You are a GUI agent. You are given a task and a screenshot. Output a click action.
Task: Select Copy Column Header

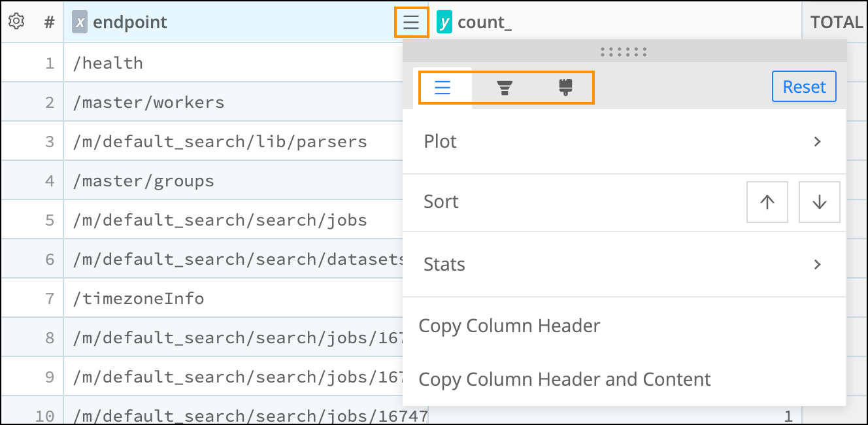point(510,326)
